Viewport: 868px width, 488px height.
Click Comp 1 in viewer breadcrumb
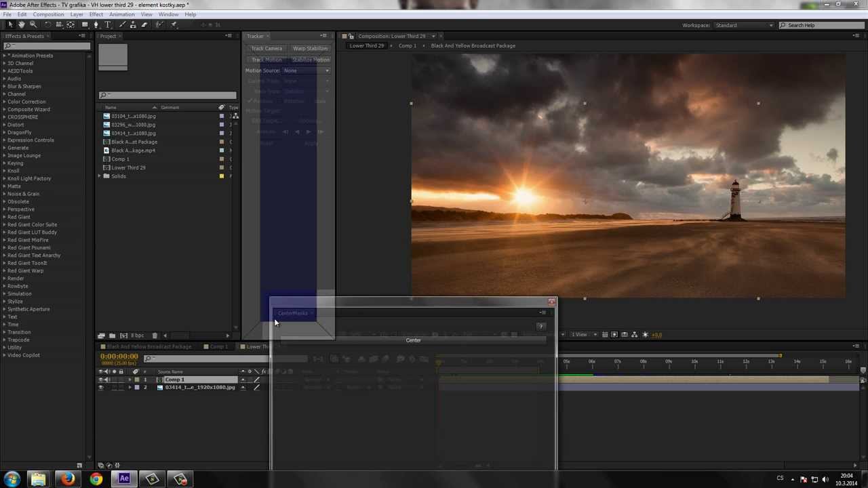(x=407, y=45)
